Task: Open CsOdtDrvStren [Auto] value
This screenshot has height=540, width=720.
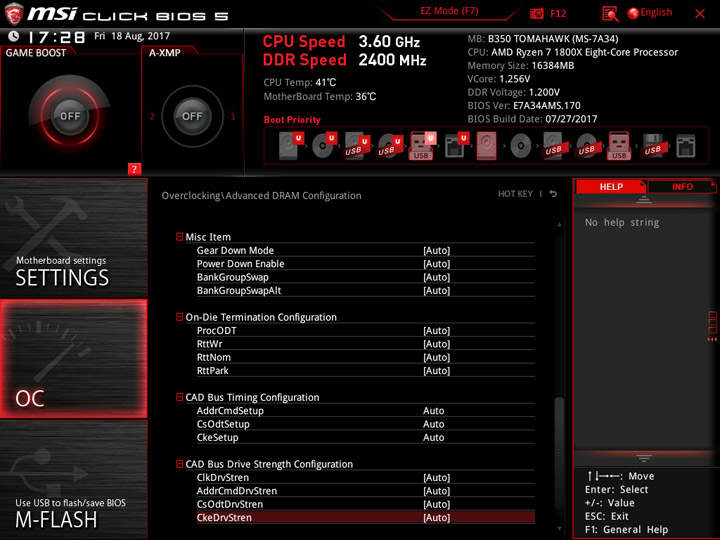Action: click(x=437, y=504)
